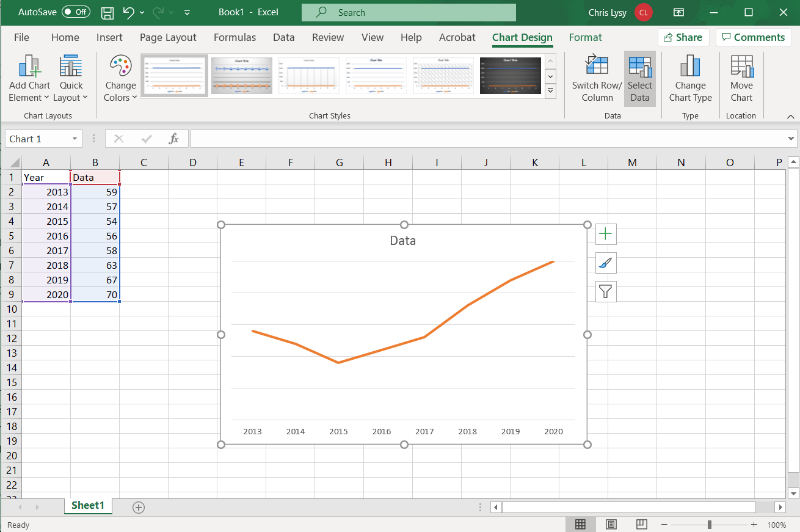Click vertical scrollbar down arrow

click(x=793, y=493)
